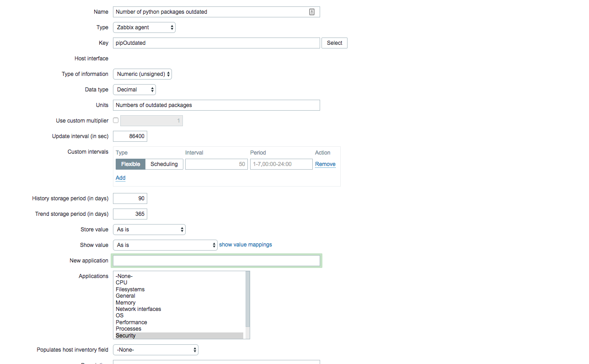Select Memory in the Applications list
The width and height of the screenshot is (589, 364).
[x=179, y=303]
